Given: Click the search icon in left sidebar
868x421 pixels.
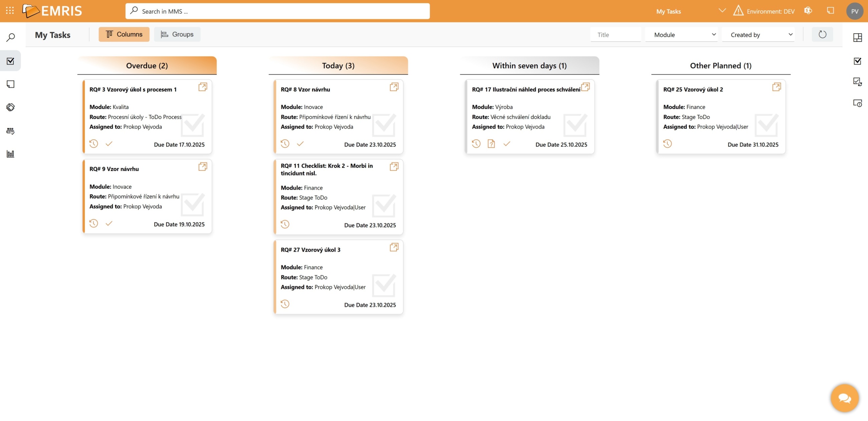Looking at the screenshot, I should point(10,37).
